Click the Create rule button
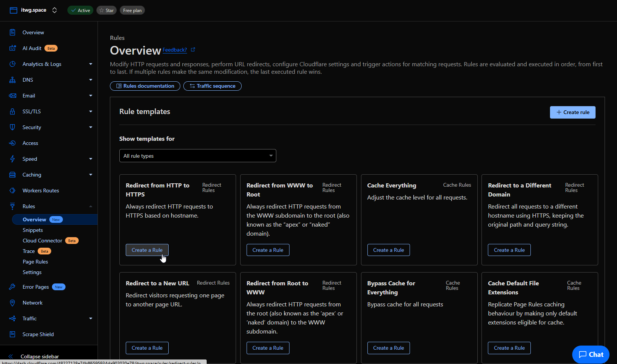The image size is (617, 364). tap(573, 112)
